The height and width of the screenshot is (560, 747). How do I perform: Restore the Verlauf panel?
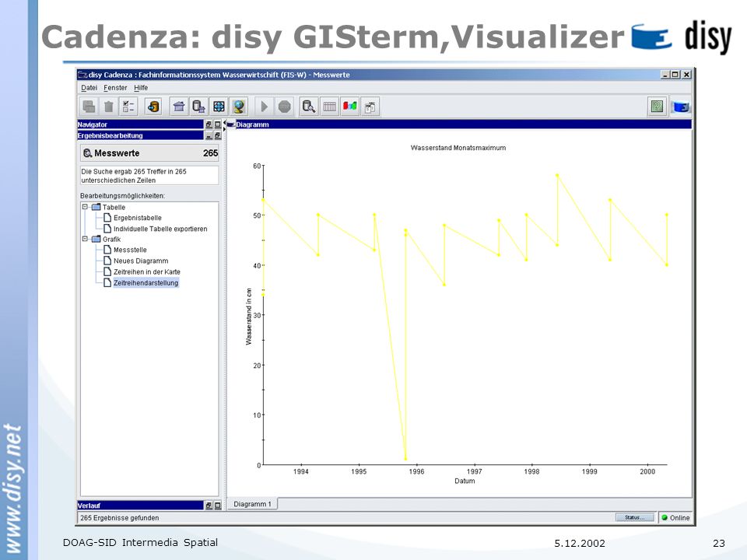(x=209, y=506)
